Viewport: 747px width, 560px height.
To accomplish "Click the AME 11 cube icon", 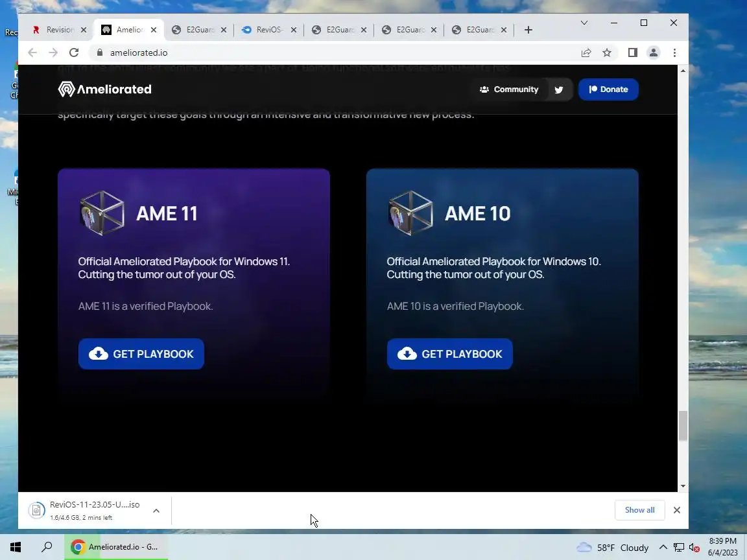I will pyautogui.click(x=102, y=213).
